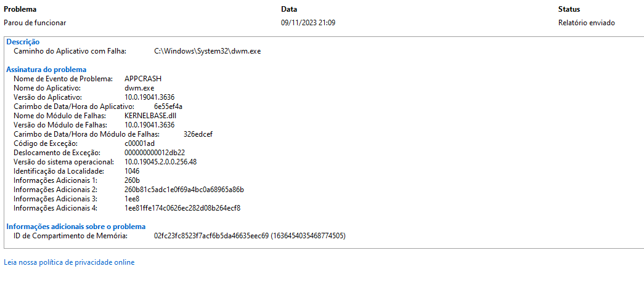Click the 'Assinatura do problema' section heading
Screen dimensions: 644x282
[46, 70]
